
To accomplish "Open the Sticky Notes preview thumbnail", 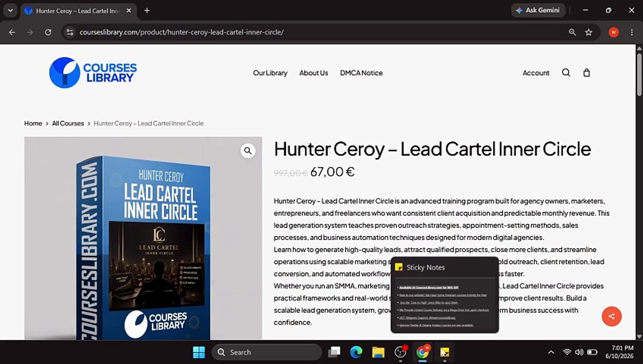I will tap(445, 304).
